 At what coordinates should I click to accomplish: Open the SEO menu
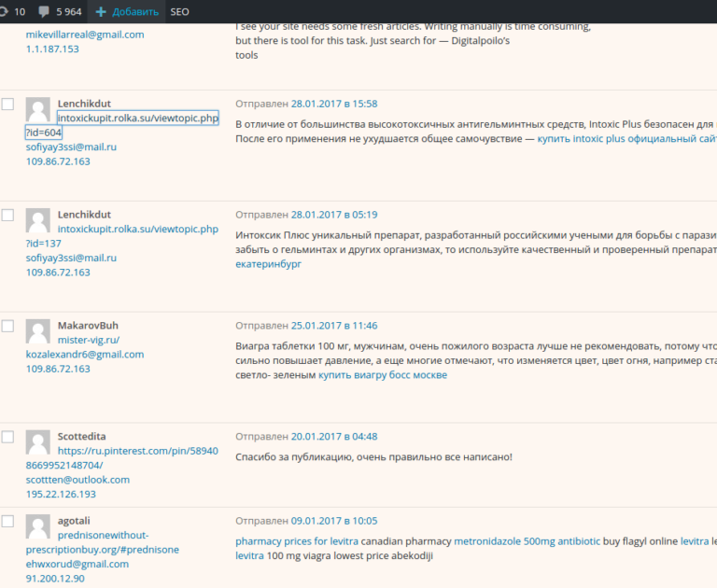coord(179,11)
